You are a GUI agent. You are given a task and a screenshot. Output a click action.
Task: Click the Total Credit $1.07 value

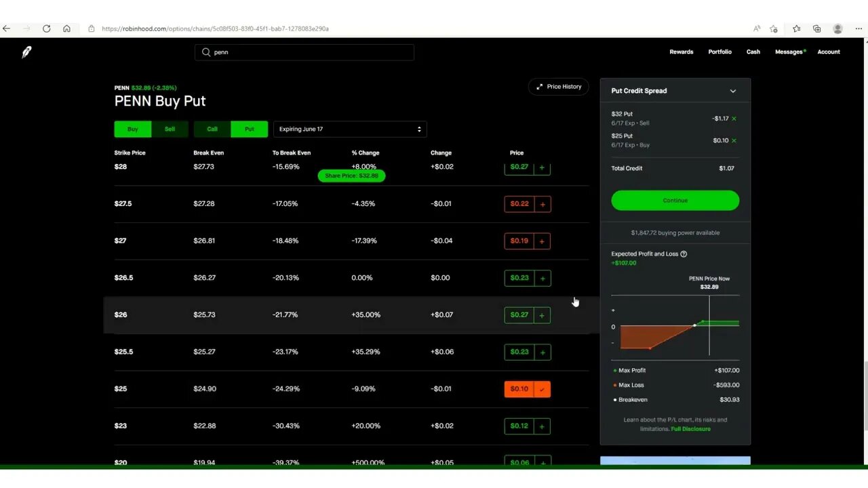726,168
